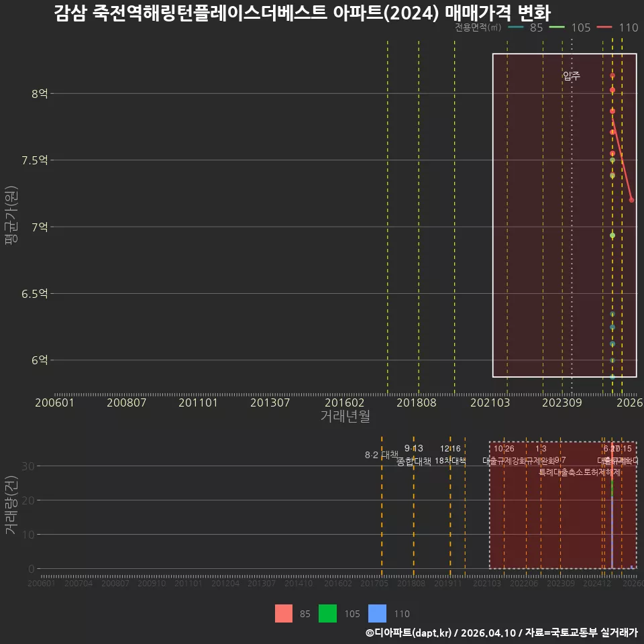The width and height of the screenshot is (644, 644).
Task: Click the 6억 y-axis label
Action: (40, 360)
